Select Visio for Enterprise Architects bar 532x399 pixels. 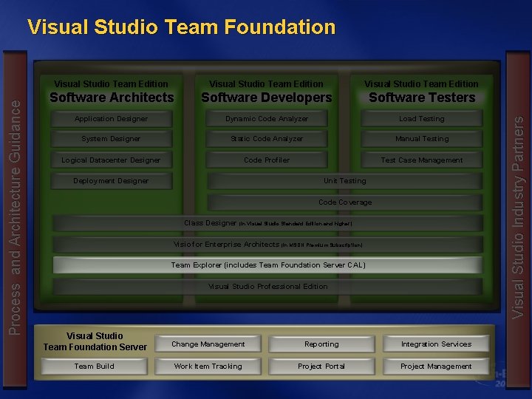pos(267,245)
